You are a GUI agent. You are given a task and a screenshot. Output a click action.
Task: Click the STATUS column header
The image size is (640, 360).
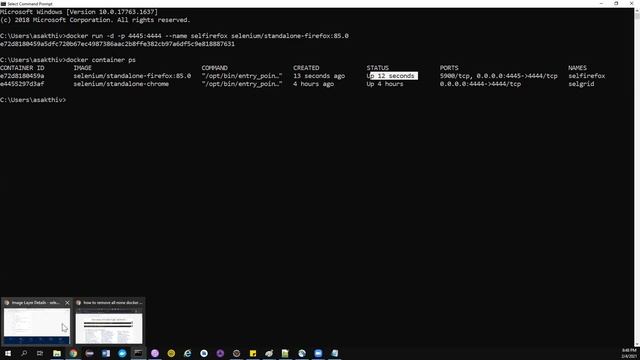click(378, 68)
